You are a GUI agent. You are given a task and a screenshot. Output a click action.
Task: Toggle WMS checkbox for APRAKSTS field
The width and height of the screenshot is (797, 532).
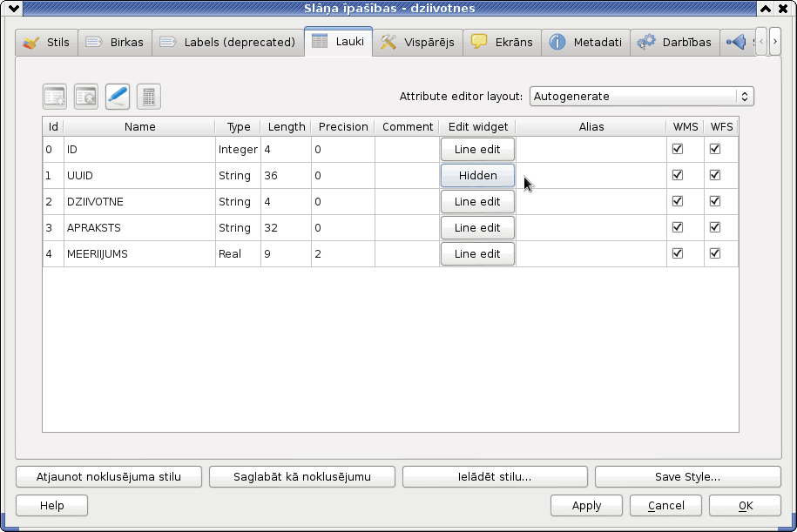pyautogui.click(x=678, y=227)
